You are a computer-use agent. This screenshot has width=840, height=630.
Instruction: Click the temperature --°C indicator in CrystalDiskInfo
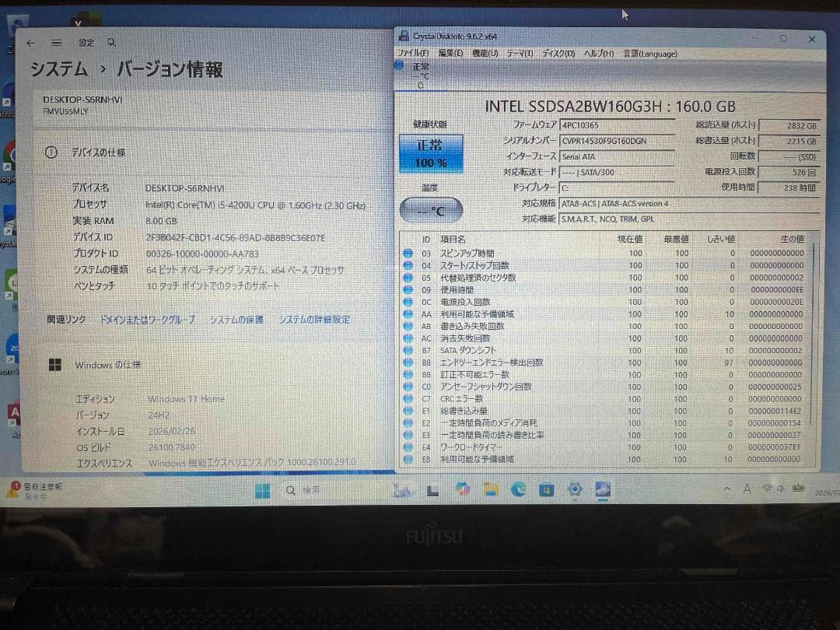coord(431,209)
